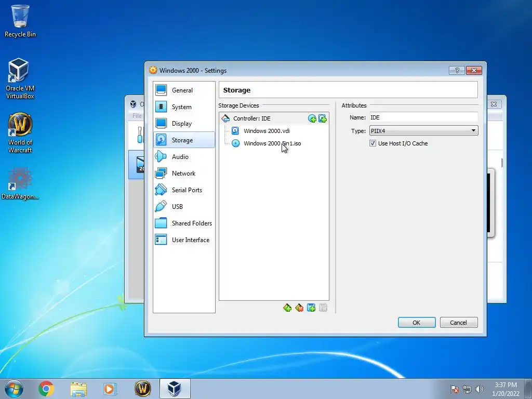Image resolution: width=532 pixels, height=399 pixels.
Task: Select the Storage settings category
Action: click(x=184, y=140)
